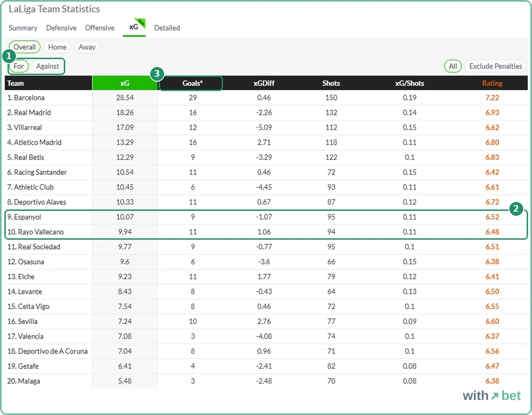Select the All penalties filter
Image resolution: width=532 pixels, height=415 pixels.
coord(453,66)
